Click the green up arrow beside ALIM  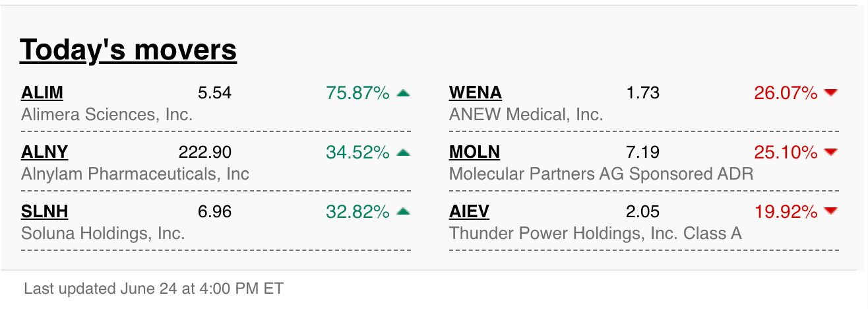[x=403, y=93]
